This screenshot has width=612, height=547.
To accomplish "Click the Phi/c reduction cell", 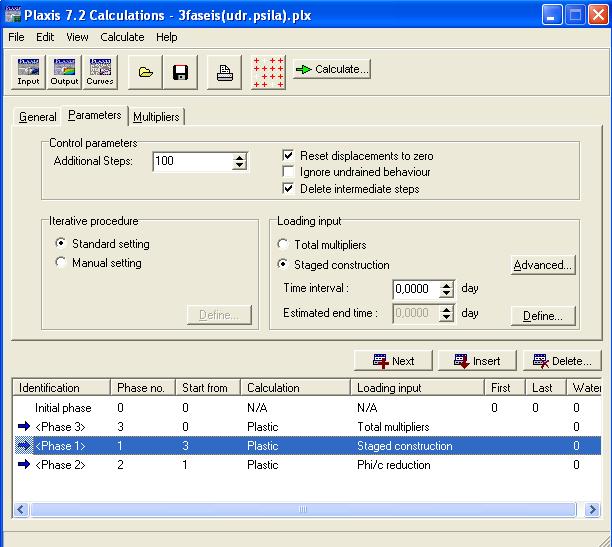I will tap(393, 465).
